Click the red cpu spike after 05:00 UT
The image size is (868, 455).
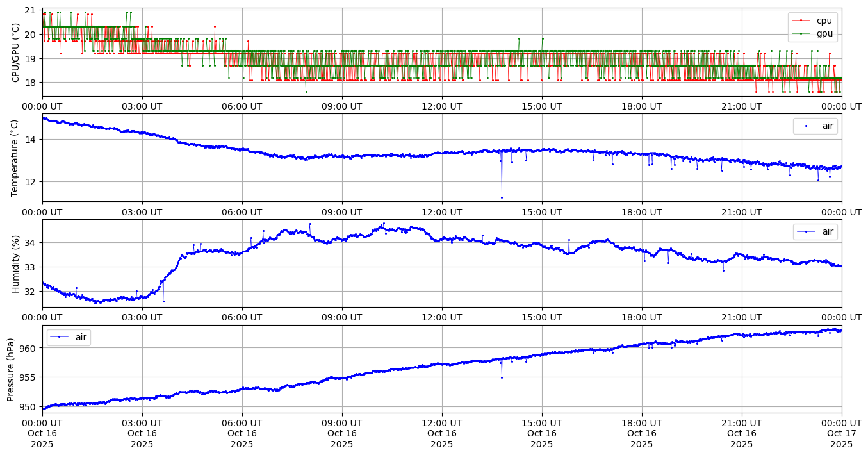(215, 27)
